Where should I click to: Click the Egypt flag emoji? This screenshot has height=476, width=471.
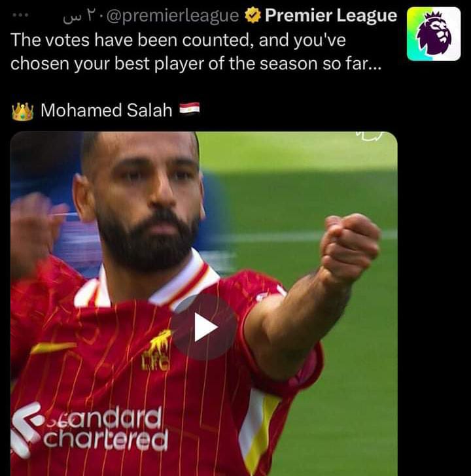tap(190, 108)
